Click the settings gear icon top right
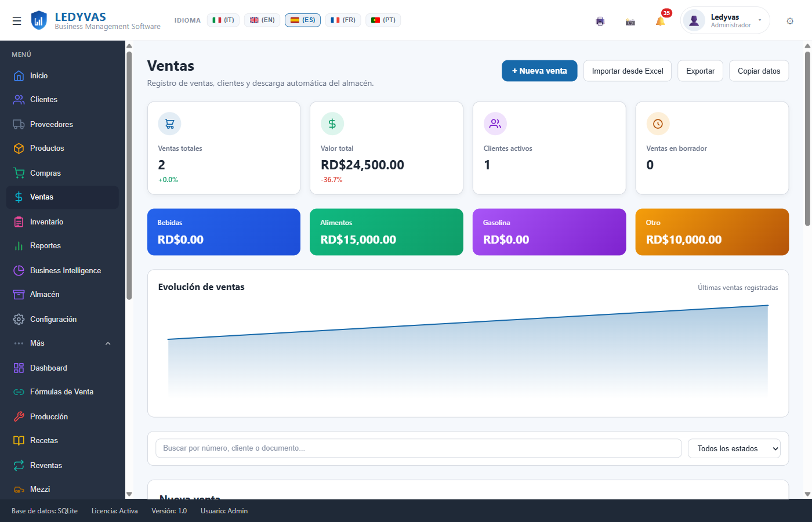Screen dimensions: 812x522 790,21
